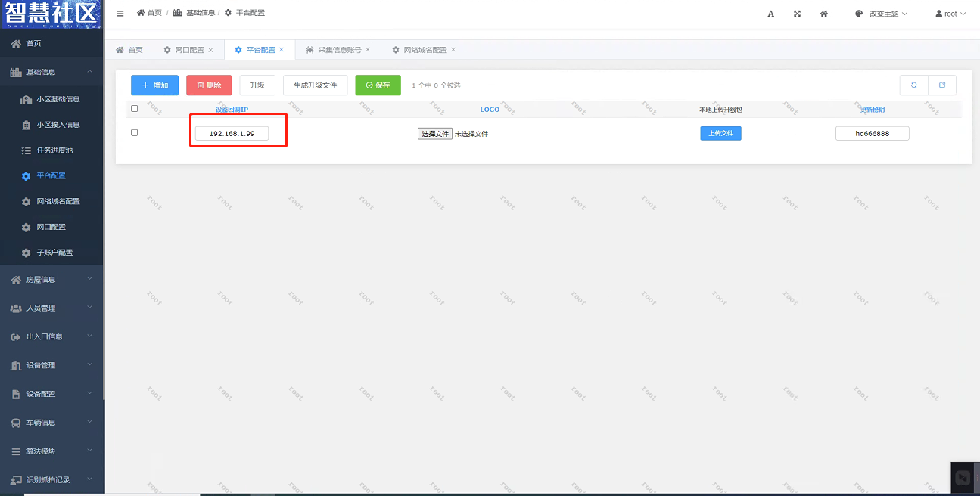
Task: Click the blue 上传文件 button
Action: point(720,133)
